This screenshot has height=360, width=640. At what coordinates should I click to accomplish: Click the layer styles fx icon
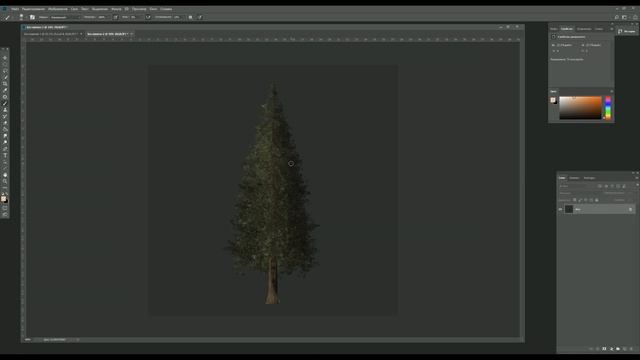click(x=598, y=349)
